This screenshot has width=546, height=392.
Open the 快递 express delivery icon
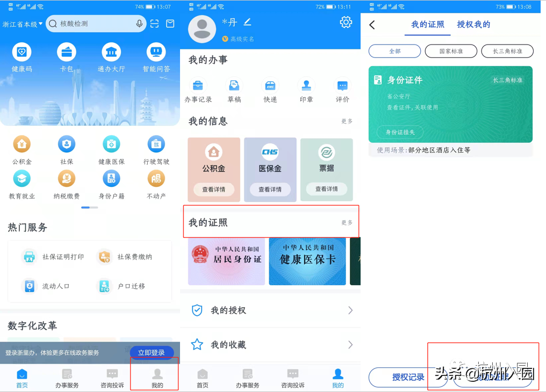point(270,86)
